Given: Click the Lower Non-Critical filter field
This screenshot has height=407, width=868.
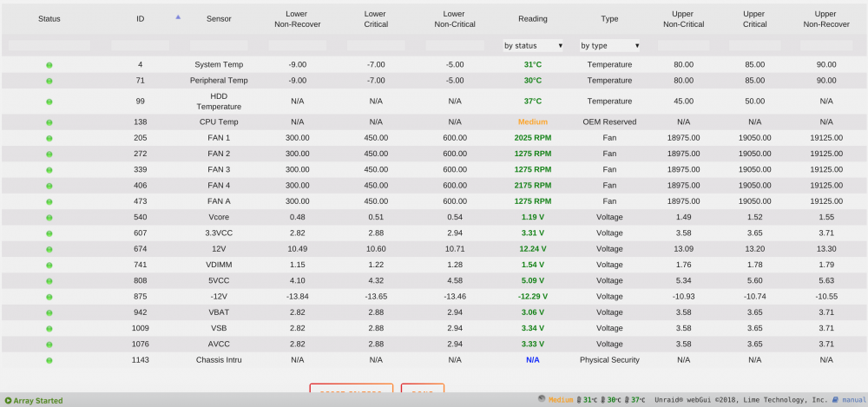Looking at the screenshot, I should point(455,46).
